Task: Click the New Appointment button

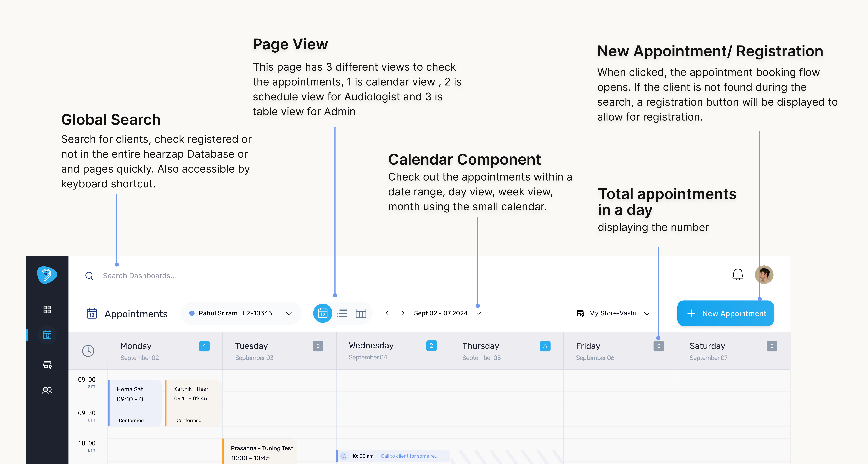Action: [725, 313]
